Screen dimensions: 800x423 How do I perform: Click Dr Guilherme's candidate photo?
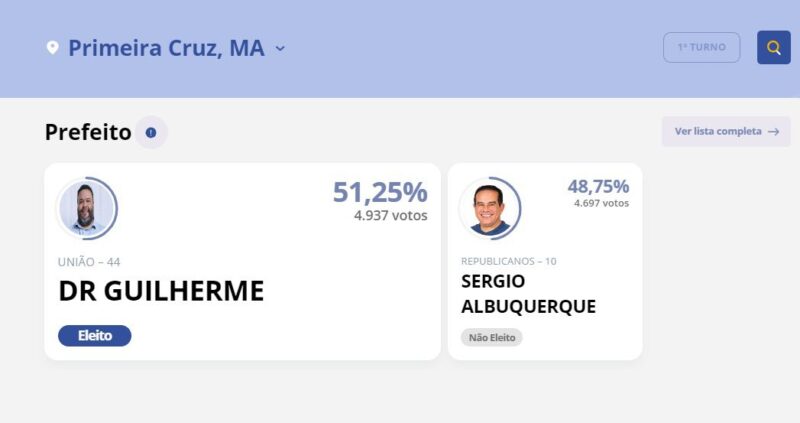pyautogui.click(x=87, y=208)
